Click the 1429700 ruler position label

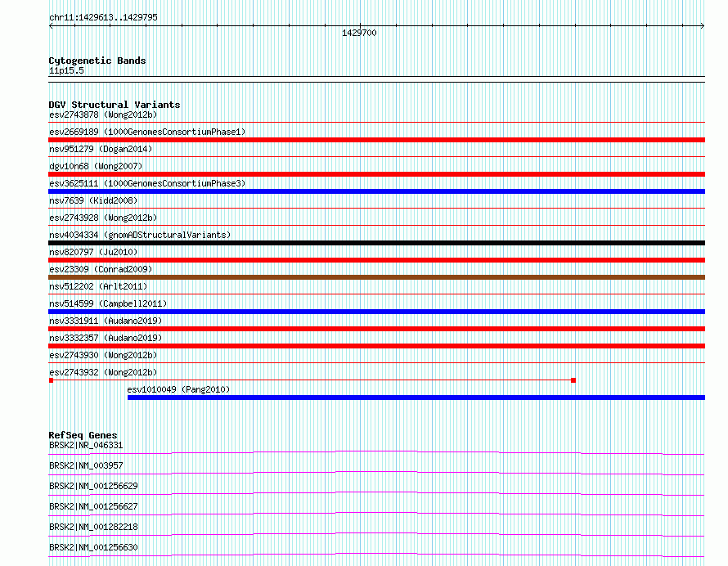(x=359, y=33)
